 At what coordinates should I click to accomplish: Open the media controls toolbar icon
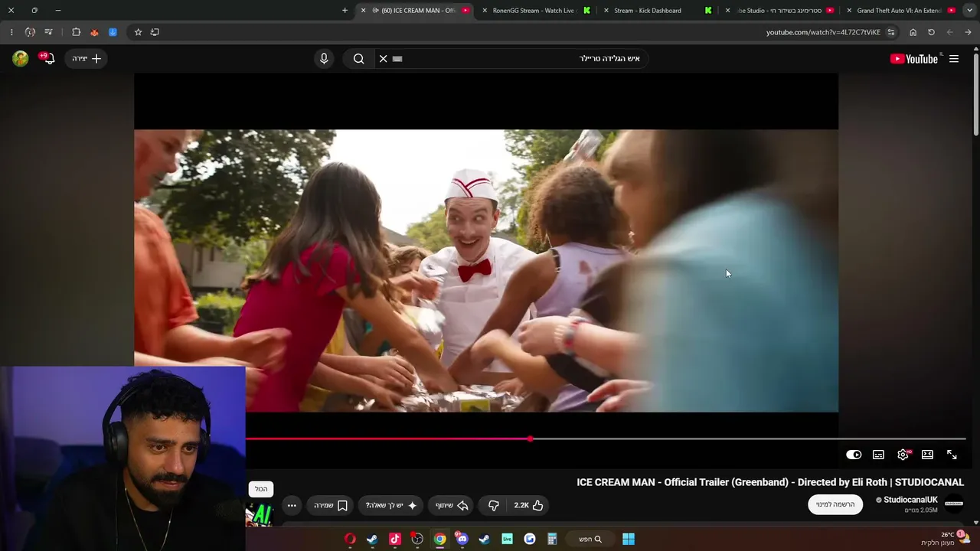point(48,32)
